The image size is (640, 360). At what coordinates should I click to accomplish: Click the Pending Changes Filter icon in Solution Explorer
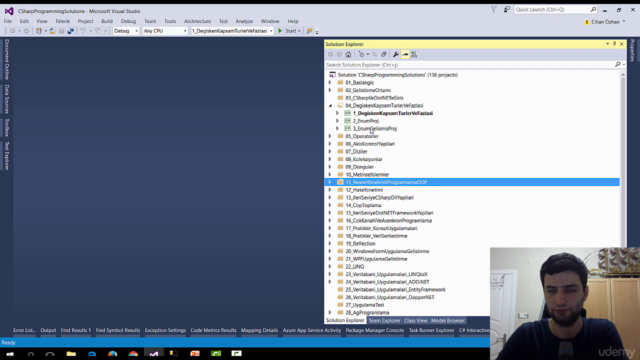[x=361, y=54]
